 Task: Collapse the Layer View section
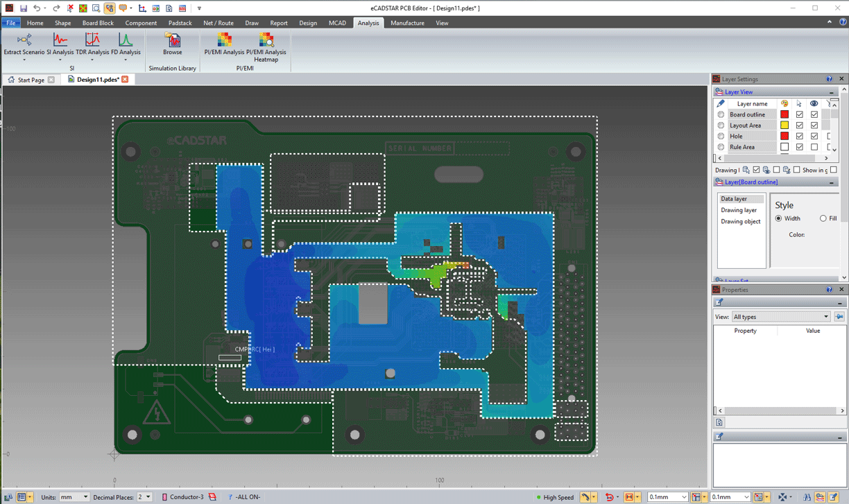point(832,92)
